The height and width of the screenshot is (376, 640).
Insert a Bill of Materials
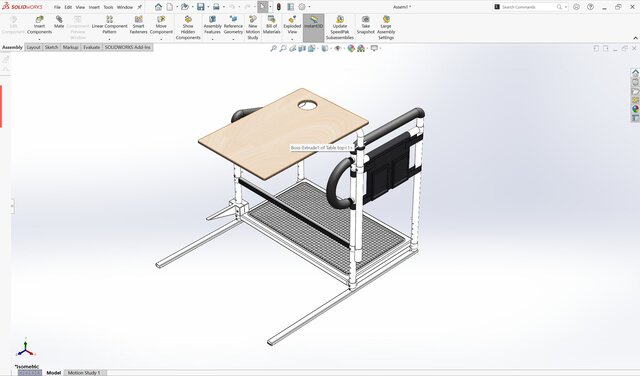pyautogui.click(x=271, y=25)
